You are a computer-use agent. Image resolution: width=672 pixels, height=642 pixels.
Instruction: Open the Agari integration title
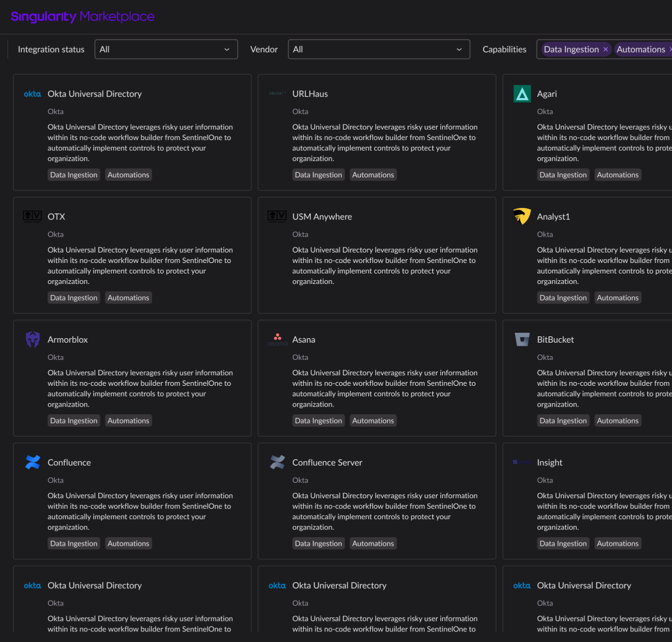pyautogui.click(x=547, y=94)
